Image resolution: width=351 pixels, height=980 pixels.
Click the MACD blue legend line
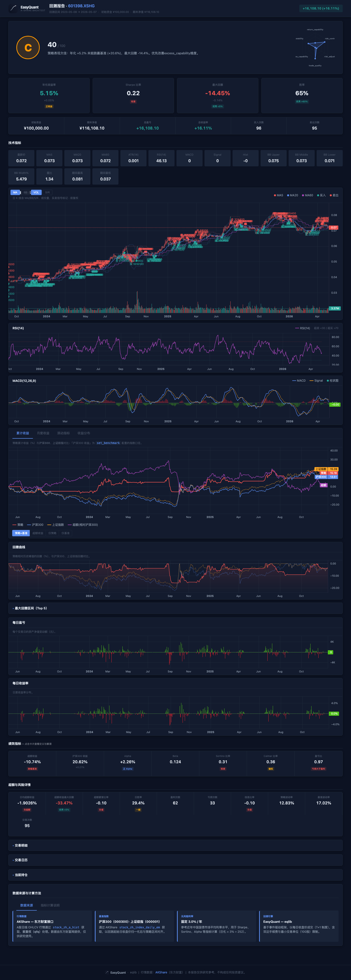point(294,381)
